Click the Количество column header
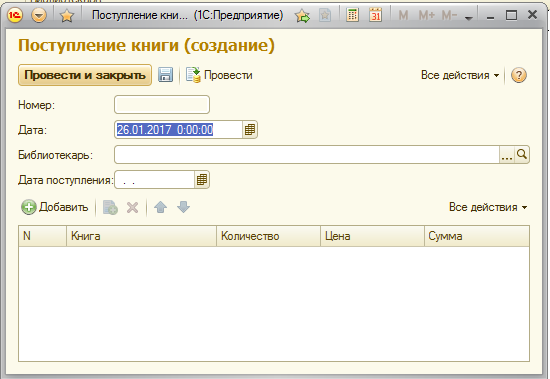 coord(268,236)
